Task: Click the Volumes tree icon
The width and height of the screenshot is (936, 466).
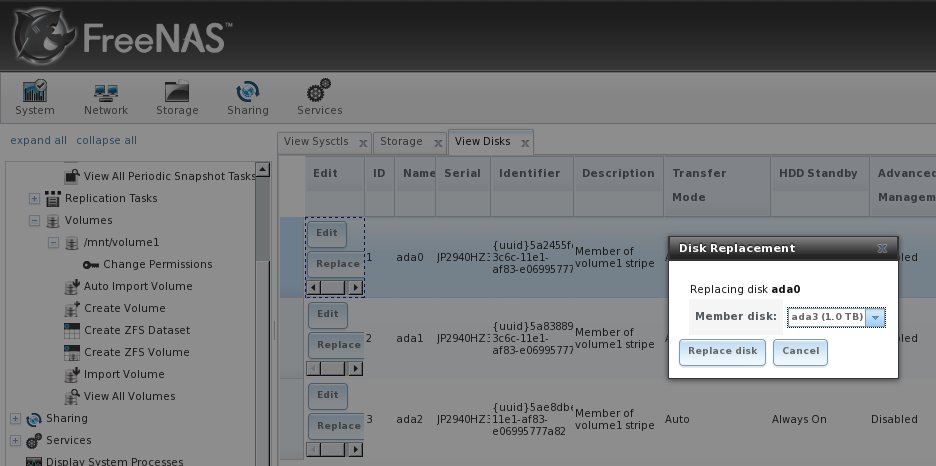Action: click(x=53, y=221)
